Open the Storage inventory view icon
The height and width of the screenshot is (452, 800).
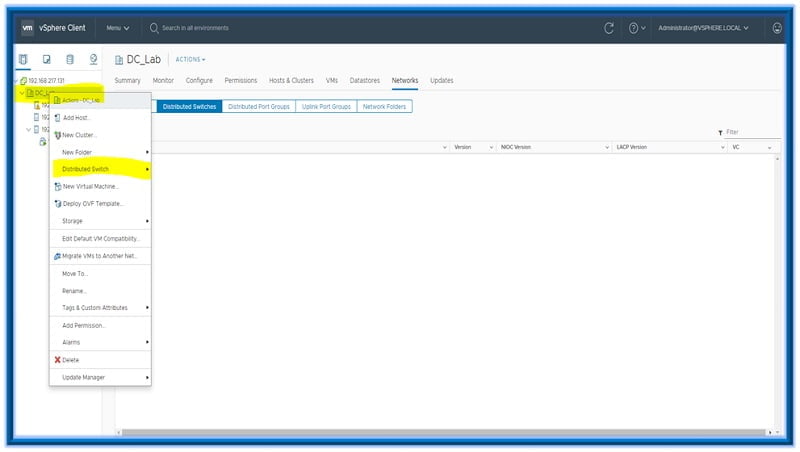click(x=69, y=60)
